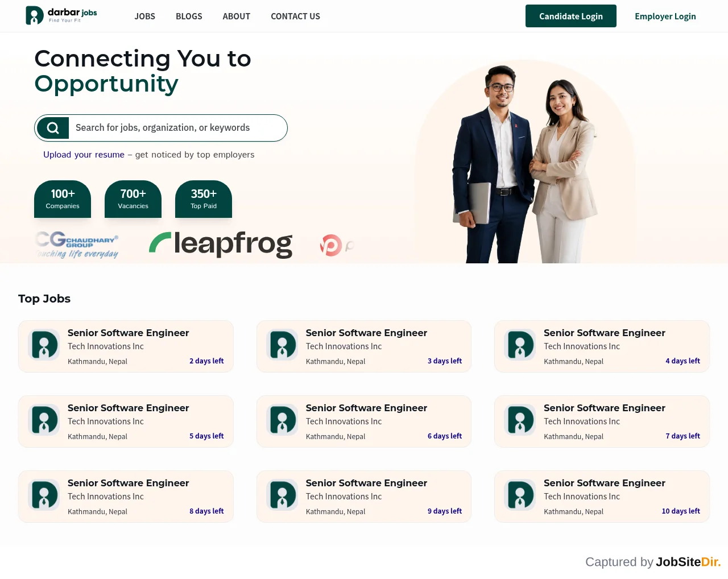Click the company logo on the 3 days left job card
Image resolution: width=728 pixels, height=579 pixels.
[x=283, y=345]
